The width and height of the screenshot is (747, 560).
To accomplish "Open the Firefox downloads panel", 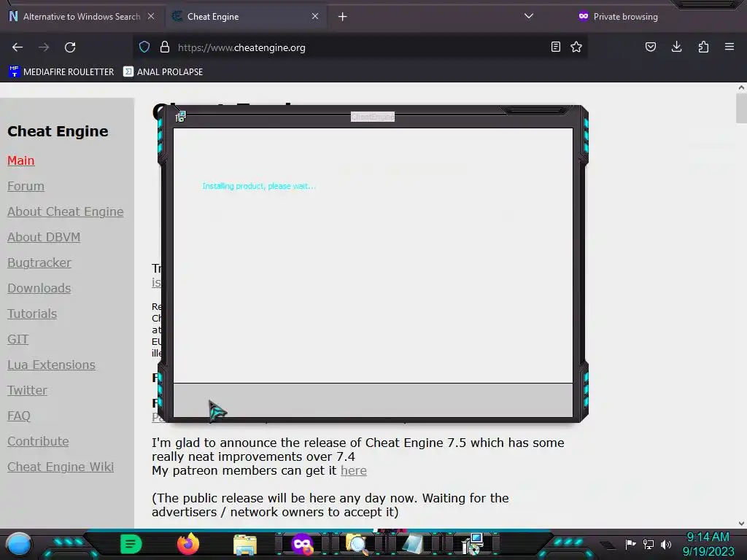I will click(676, 47).
